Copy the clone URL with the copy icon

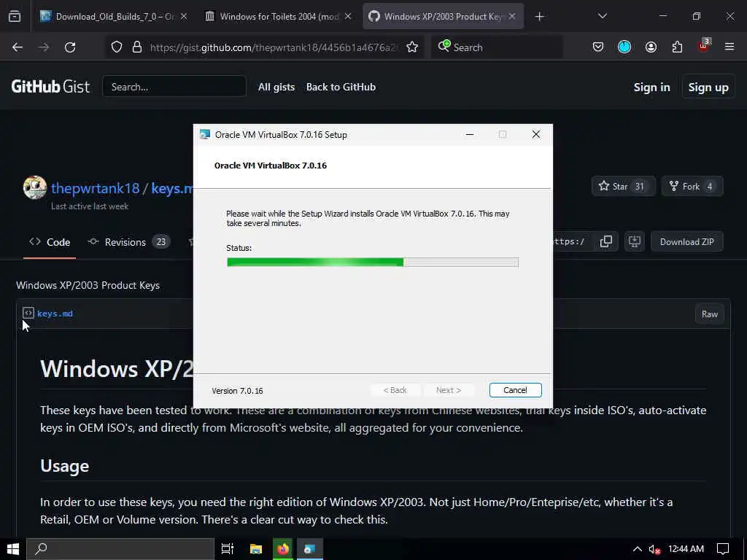point(606,242)
